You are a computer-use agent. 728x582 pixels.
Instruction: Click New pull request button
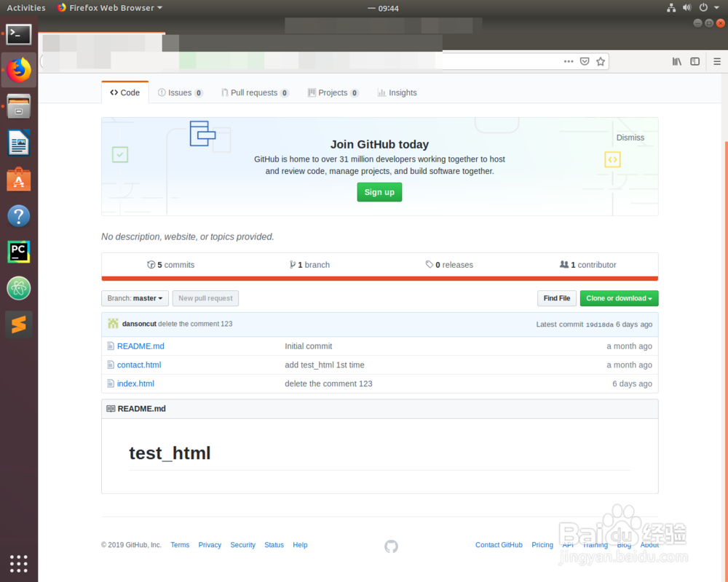click(205, 298)
